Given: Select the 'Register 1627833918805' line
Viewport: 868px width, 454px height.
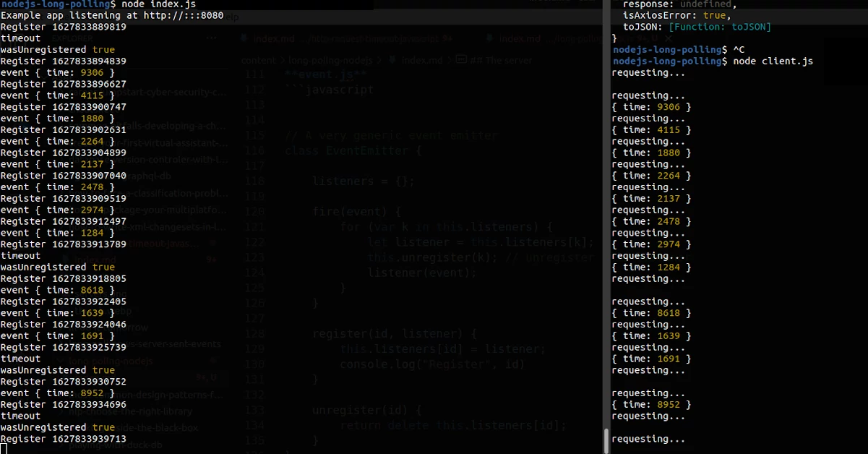Looking at the screenshot, I should pyautogui.click(x=64, y=278).
